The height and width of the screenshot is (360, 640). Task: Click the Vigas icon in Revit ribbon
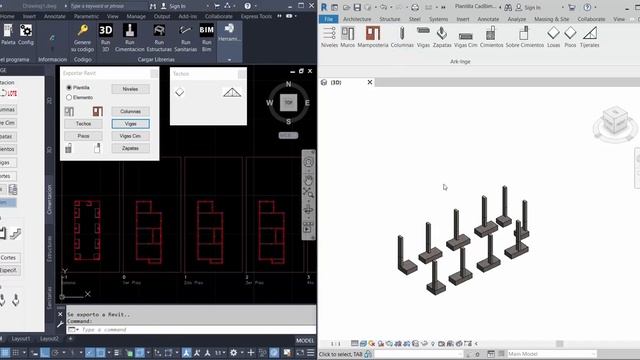(x=423, y=31)
